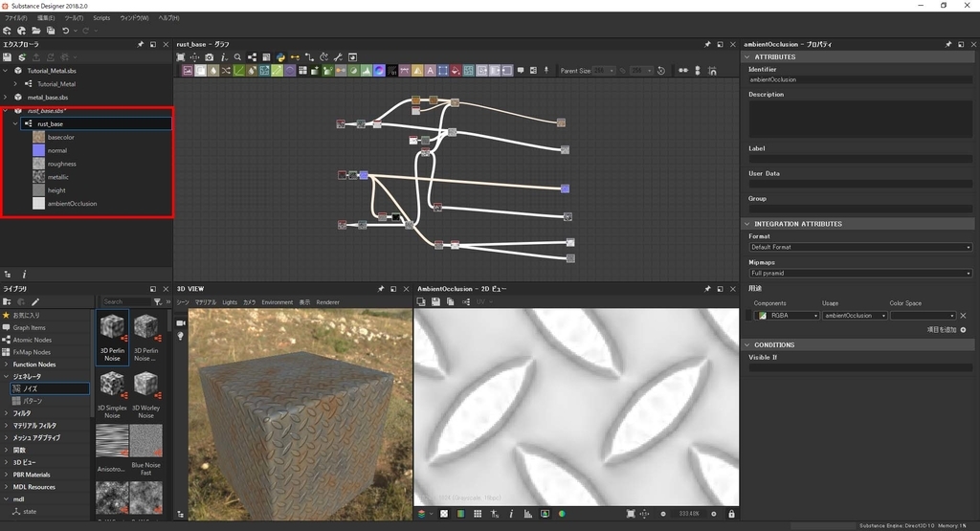Click the Identifier field with ambientOcclusion

click(x=860, y=80)
